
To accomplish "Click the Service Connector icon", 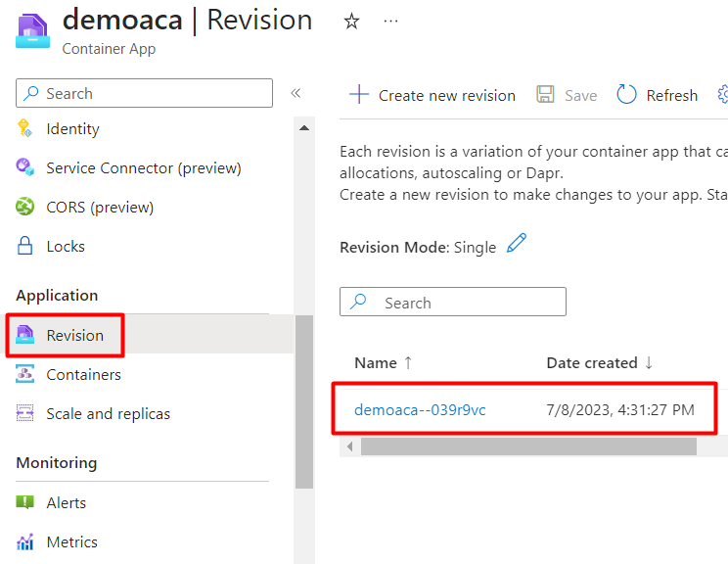I will pos(24,167).
